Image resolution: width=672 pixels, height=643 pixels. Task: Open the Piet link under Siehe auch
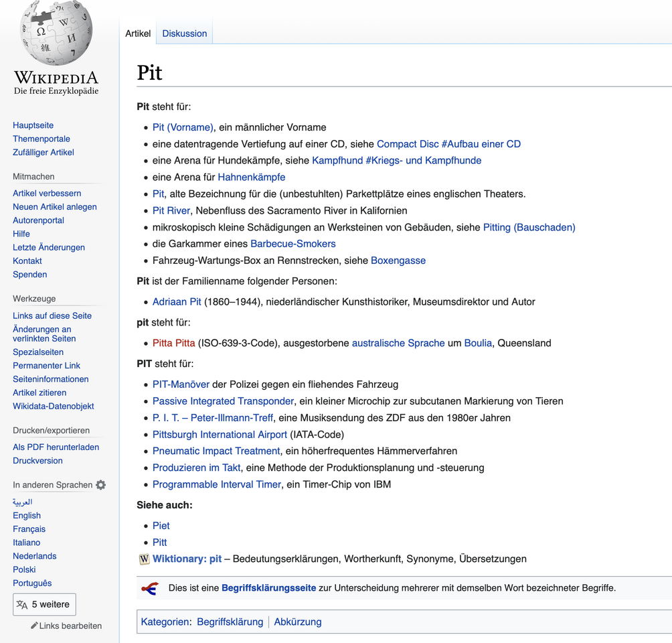[x=161, y=526]
